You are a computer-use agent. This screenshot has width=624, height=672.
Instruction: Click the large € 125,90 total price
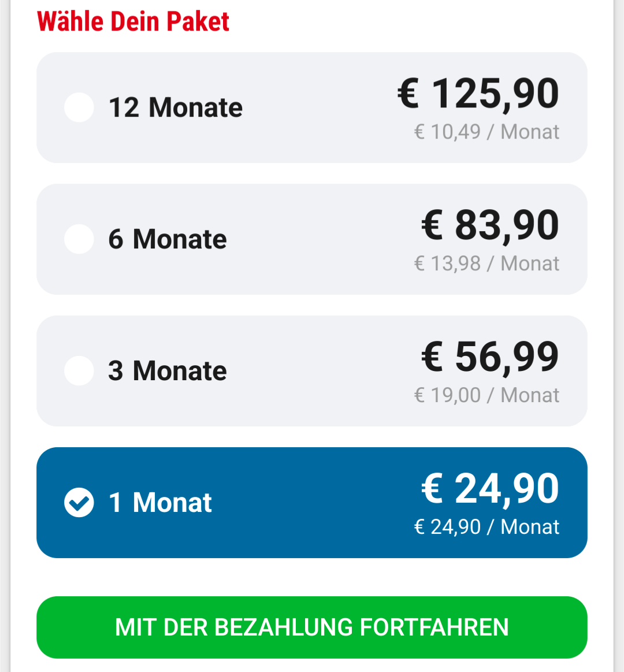(x=478, y=94)
